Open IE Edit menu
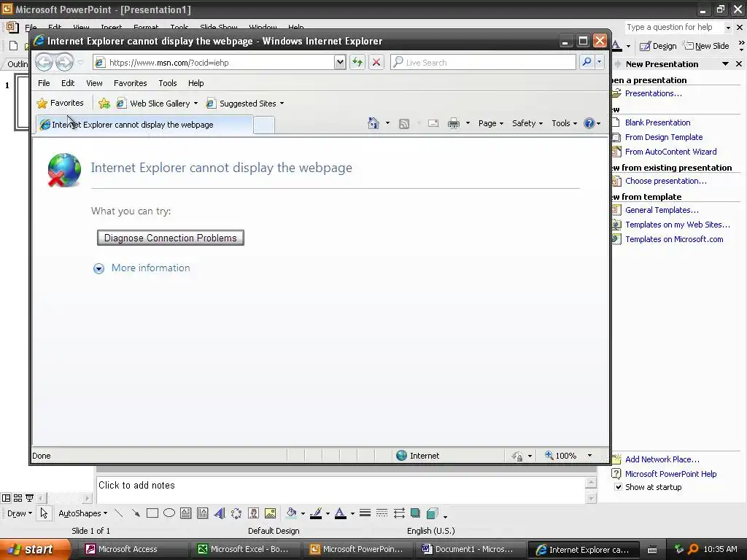The image size is (747, 560). click(x=68, y=83)
